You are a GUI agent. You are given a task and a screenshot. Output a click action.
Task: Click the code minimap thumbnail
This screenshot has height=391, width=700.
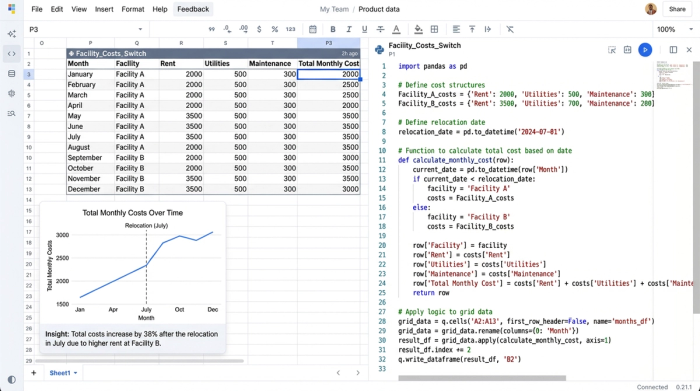tap(673, 76)
